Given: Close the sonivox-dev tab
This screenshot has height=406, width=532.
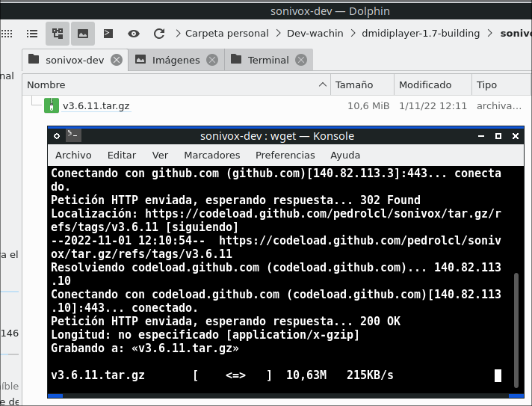Looking at the screenshot, I should 117,60.
